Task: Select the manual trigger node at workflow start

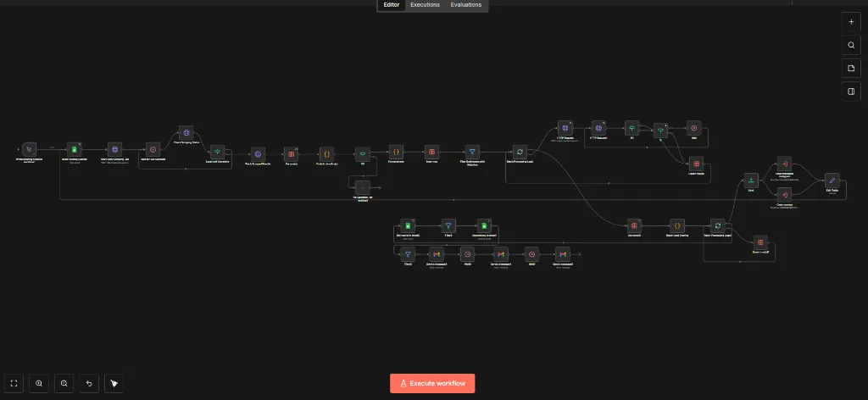Action: click(30, 149)
